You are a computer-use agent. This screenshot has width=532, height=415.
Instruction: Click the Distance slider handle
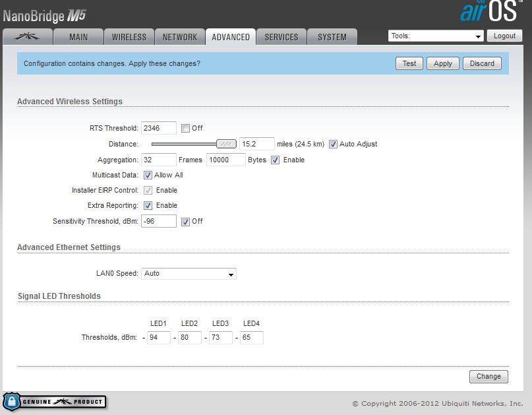coord(226,144)
